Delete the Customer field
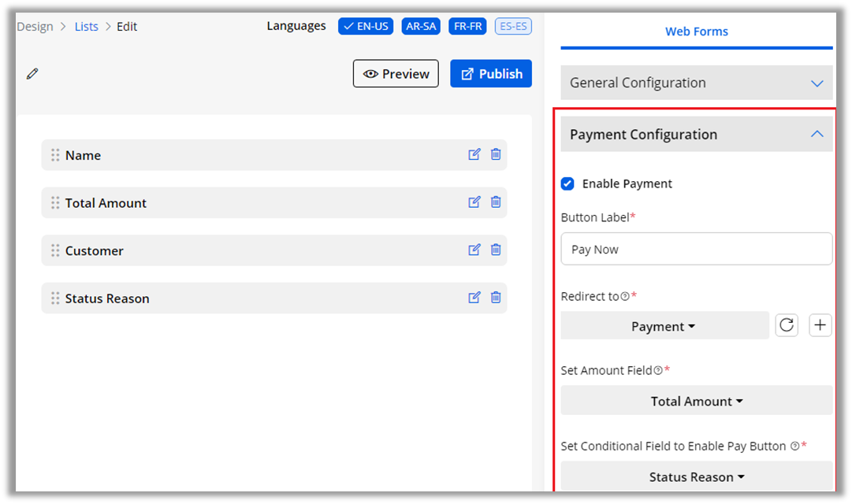This screenshot has width=852, height=504. pyautogui.click(x=496, y=250)
